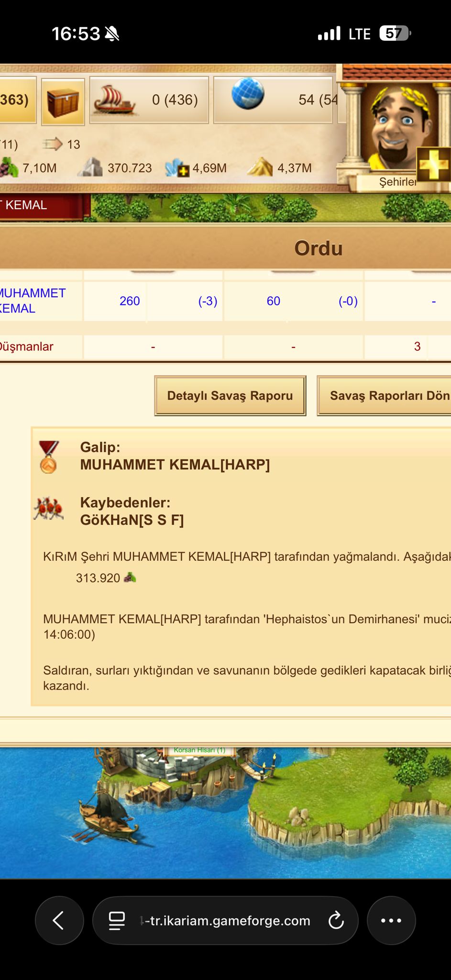Tap the silent bell icon in status bar
Screen dimensions: 451x980
tap(111, 34)
